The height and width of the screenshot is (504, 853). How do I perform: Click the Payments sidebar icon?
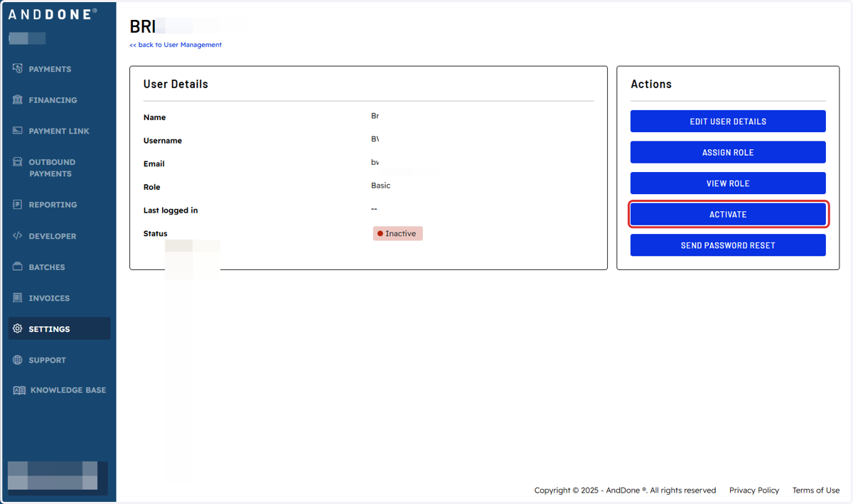pos(18,69)
